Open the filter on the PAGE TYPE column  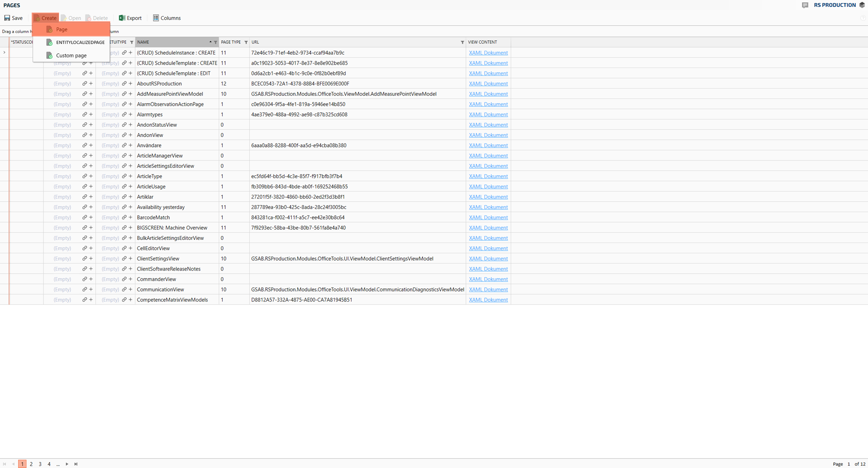pos(246,43)
